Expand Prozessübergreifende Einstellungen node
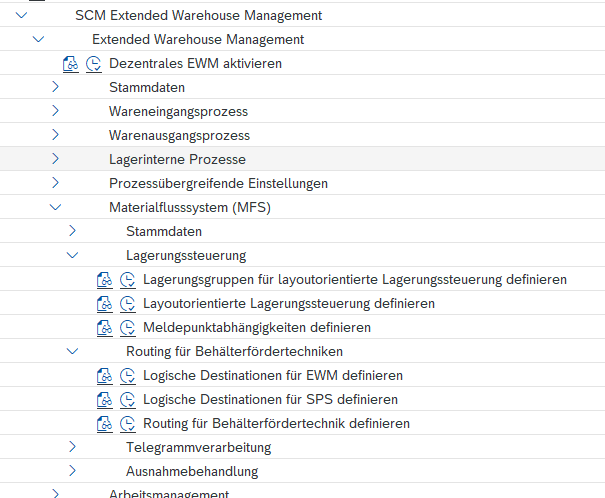 [56, 182]
